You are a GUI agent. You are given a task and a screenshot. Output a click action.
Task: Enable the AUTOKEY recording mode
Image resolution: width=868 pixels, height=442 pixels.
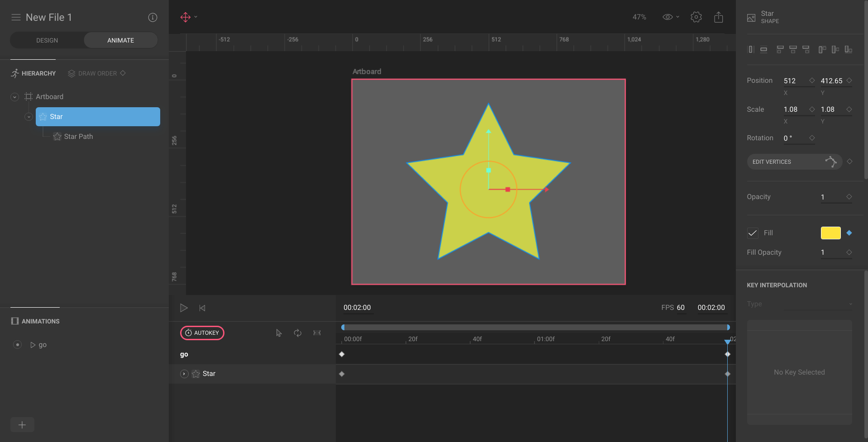pyautogui.click(x=202, y=333)
